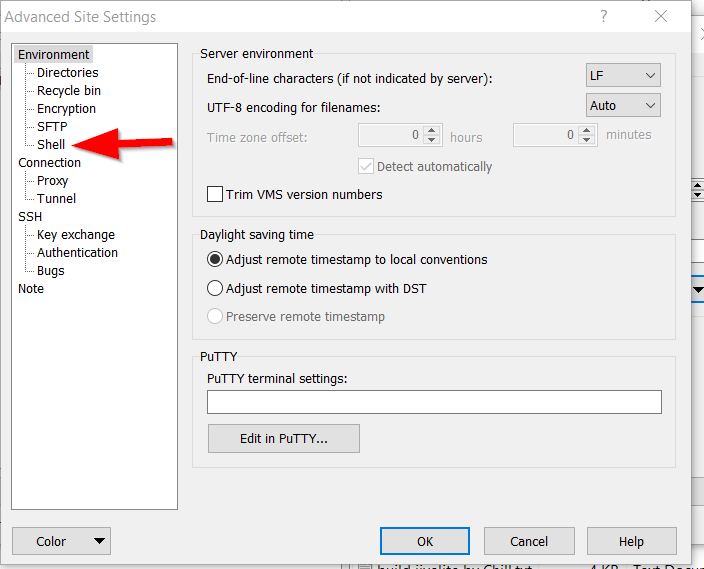This screenshot has height=569, width=704.
Task: Open Tunnel settings page
Action: [x=56, y=198]
